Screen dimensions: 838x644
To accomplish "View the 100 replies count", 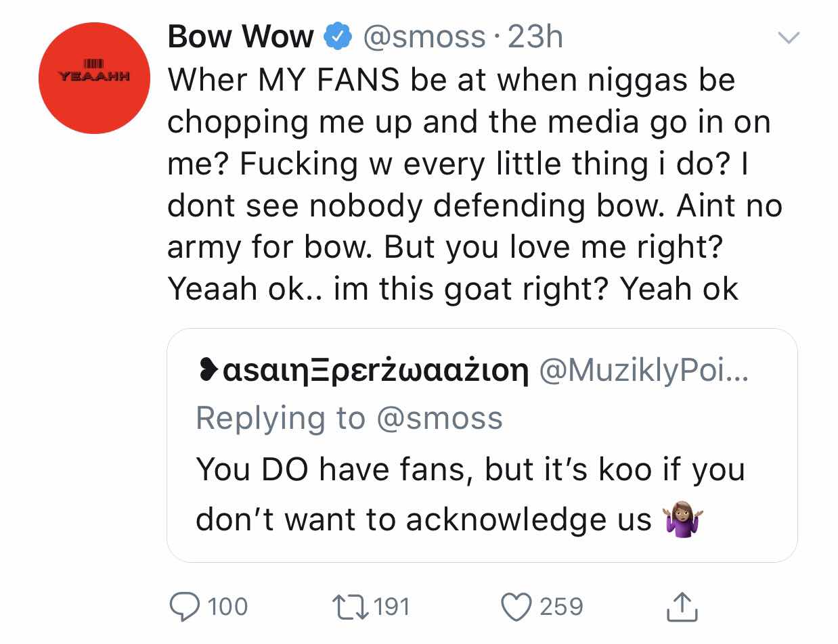I will pos(227,607).
